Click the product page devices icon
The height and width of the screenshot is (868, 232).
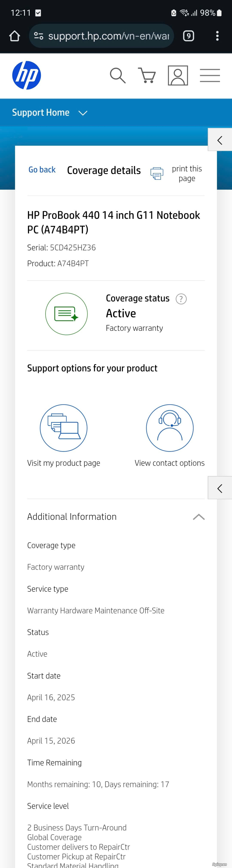tap(63, 428)
